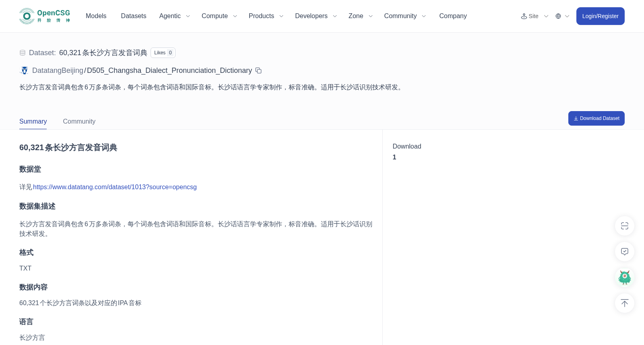Click the 长沙方言 language value at bottom
The height and width of the screenshot is (345, 644).
(x=32, y=337)
